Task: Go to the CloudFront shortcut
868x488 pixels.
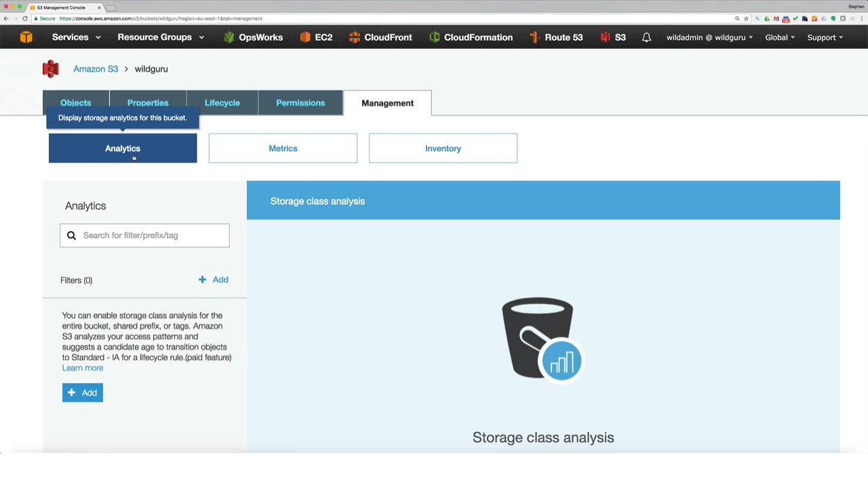Action: pyautogui.click(x=380, y=37)
